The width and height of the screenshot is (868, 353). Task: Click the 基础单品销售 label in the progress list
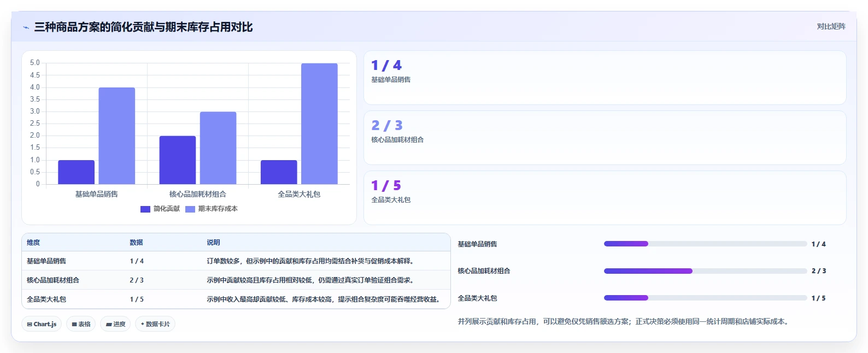pyautogui.click(x=477, y=244)
